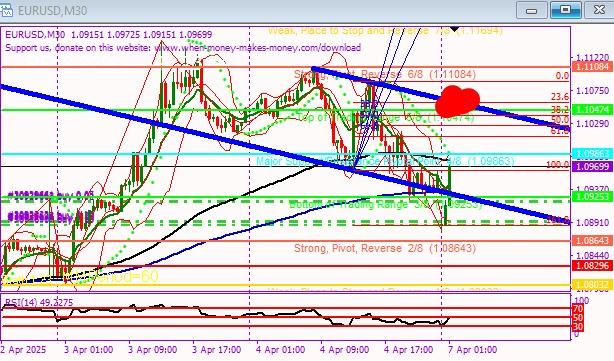
Task: Click the Fibonacci 100.0 level label near 1.09699
Action: 558,164
